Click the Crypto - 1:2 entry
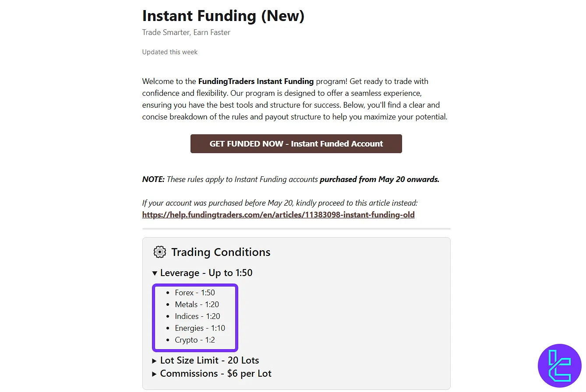 195,340
